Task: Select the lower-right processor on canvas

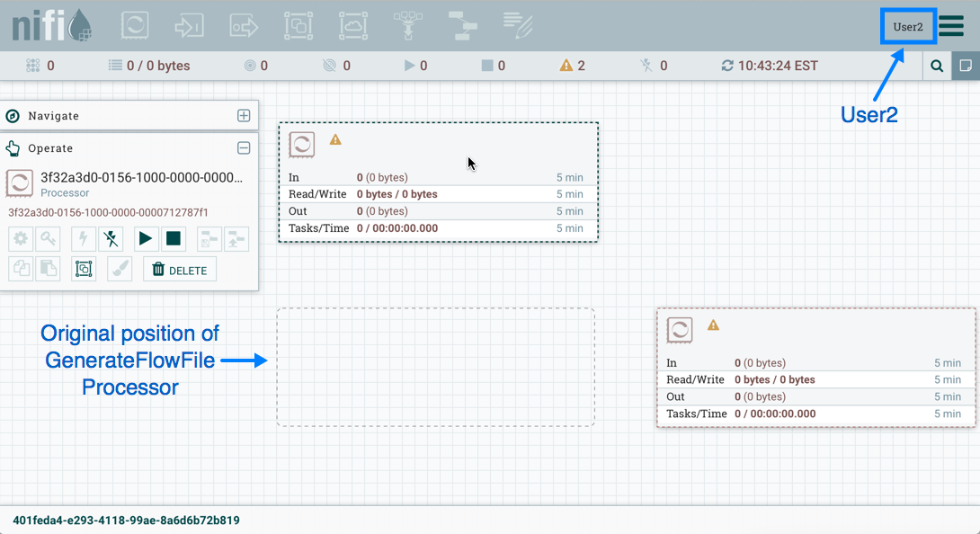Action: pos(815,368)
